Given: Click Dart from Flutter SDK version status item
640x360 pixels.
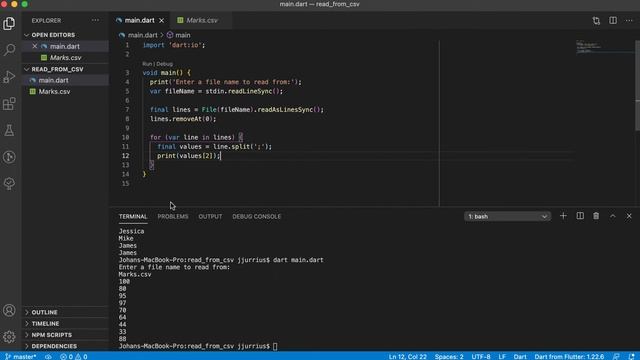Looking at the screenshot, I should [x=569, y=356].
